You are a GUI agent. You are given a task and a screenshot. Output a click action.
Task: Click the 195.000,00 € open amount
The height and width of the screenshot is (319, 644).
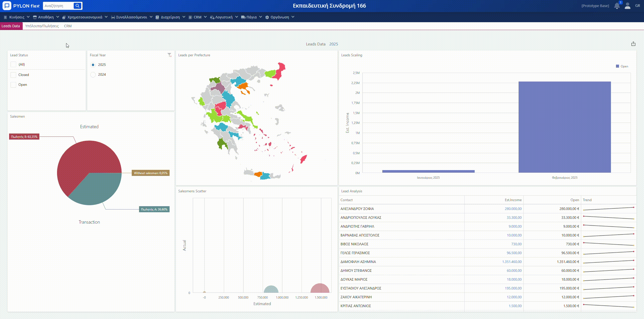point(569,288)
